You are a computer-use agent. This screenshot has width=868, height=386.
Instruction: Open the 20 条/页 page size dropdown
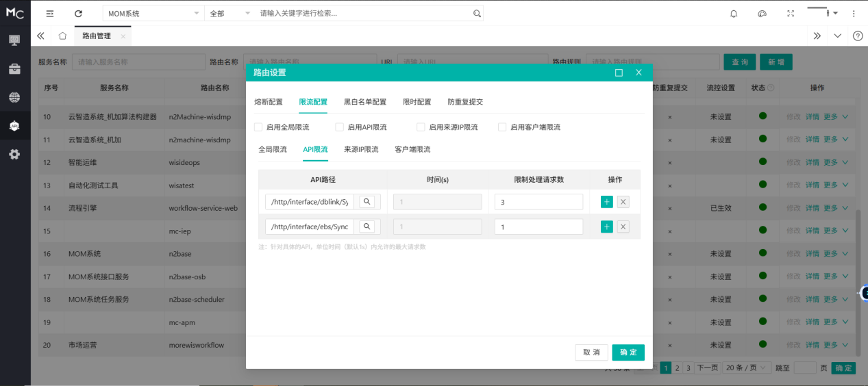(747, 368)
